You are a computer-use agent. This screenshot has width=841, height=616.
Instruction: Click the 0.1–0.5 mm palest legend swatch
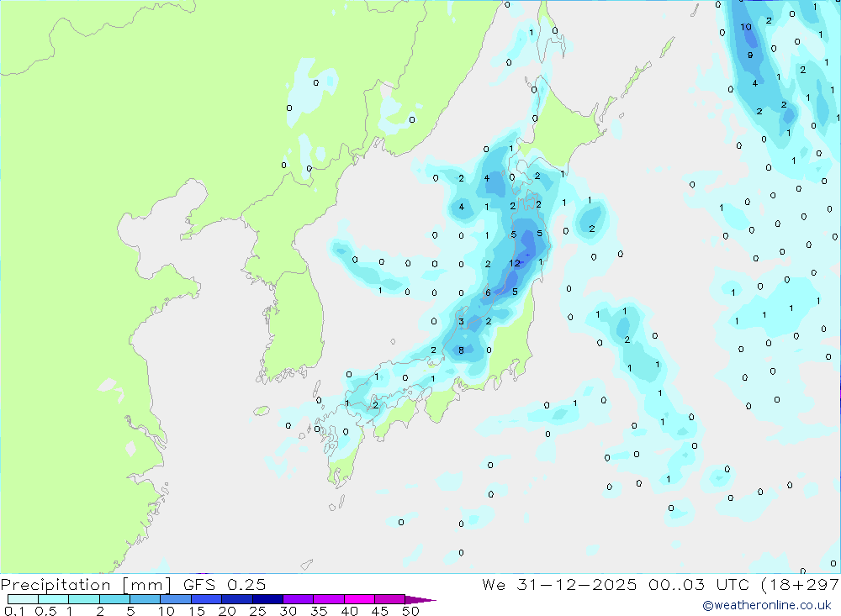click(23, 599)
